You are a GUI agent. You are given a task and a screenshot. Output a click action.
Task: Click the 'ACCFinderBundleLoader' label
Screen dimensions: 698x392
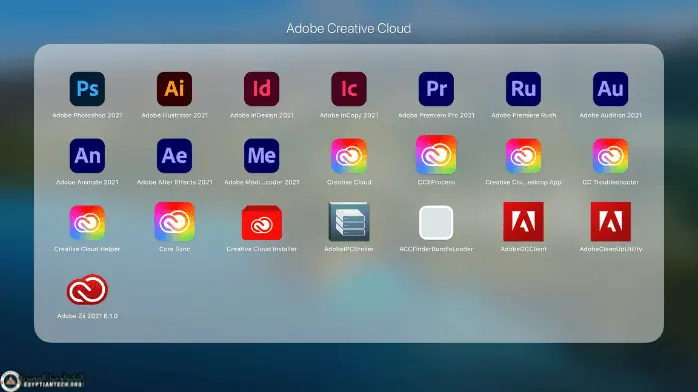point(436,249)
